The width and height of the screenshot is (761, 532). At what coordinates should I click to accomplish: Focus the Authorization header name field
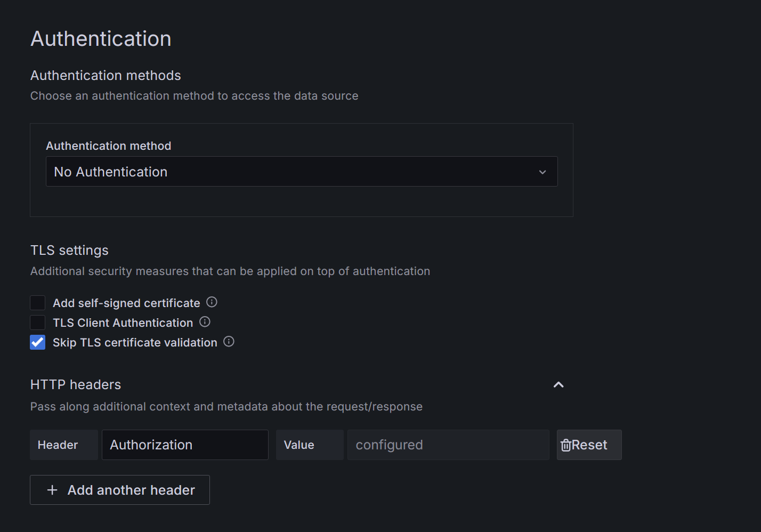click(x=184, y=445)
